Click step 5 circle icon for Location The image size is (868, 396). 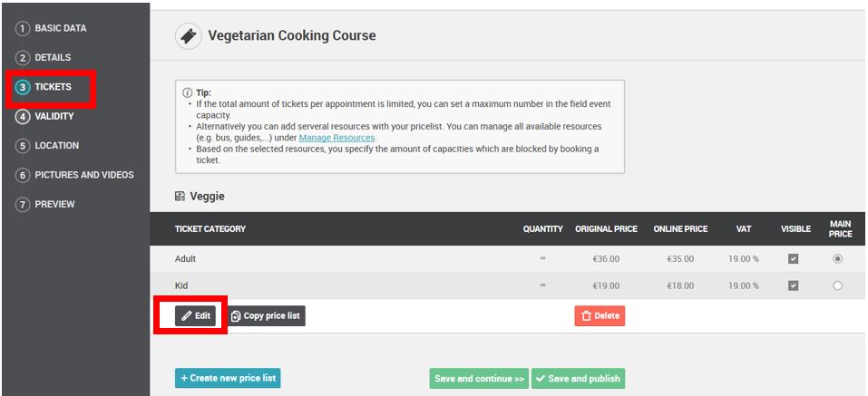pos(22,146)
